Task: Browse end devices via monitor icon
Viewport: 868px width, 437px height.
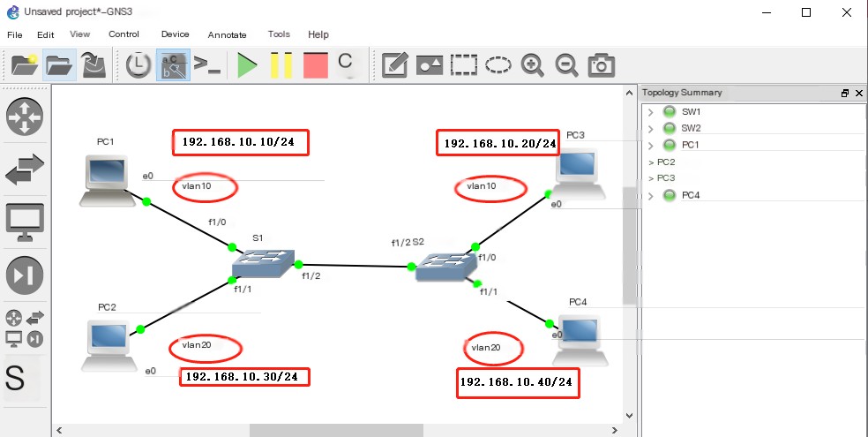Action: [x=25, y=222]
